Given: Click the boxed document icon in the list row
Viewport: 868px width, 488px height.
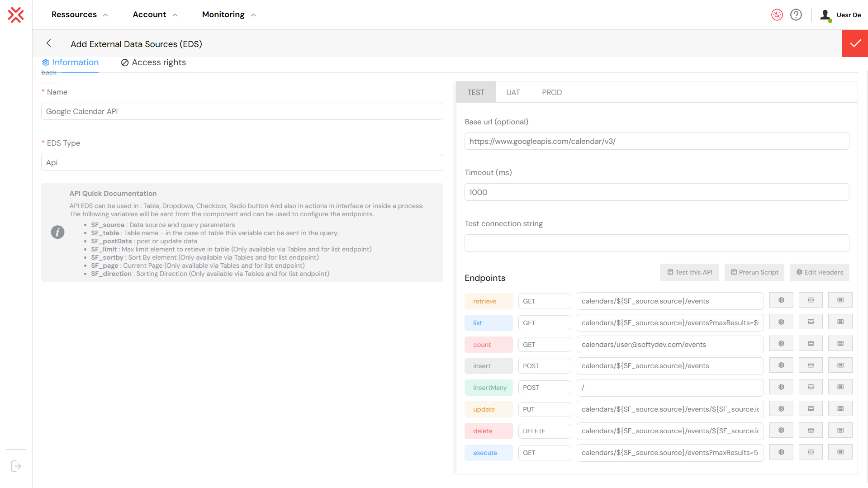Looking at the screenshot, I should 840,322.
